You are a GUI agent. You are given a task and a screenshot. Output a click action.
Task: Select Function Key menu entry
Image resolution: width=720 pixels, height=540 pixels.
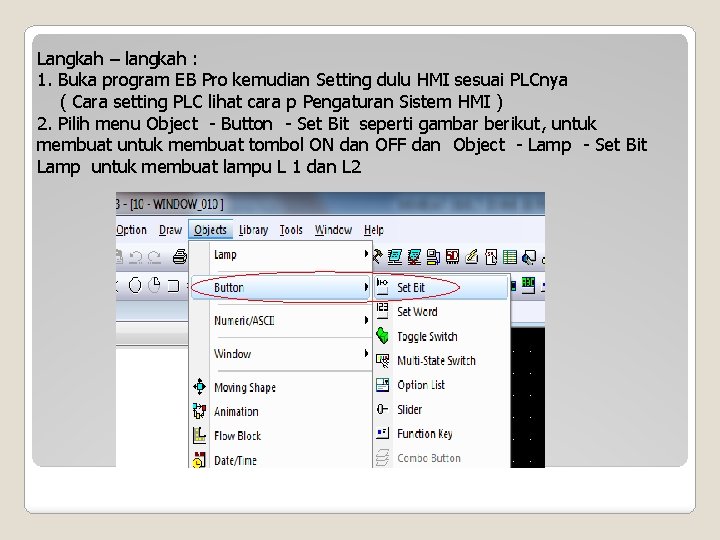441,434
